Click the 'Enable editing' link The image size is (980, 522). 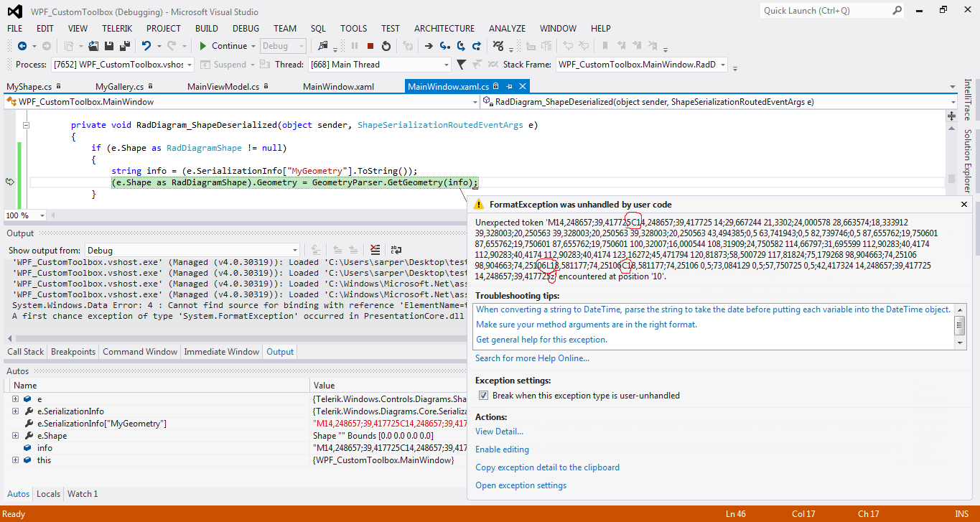[502, 449]
